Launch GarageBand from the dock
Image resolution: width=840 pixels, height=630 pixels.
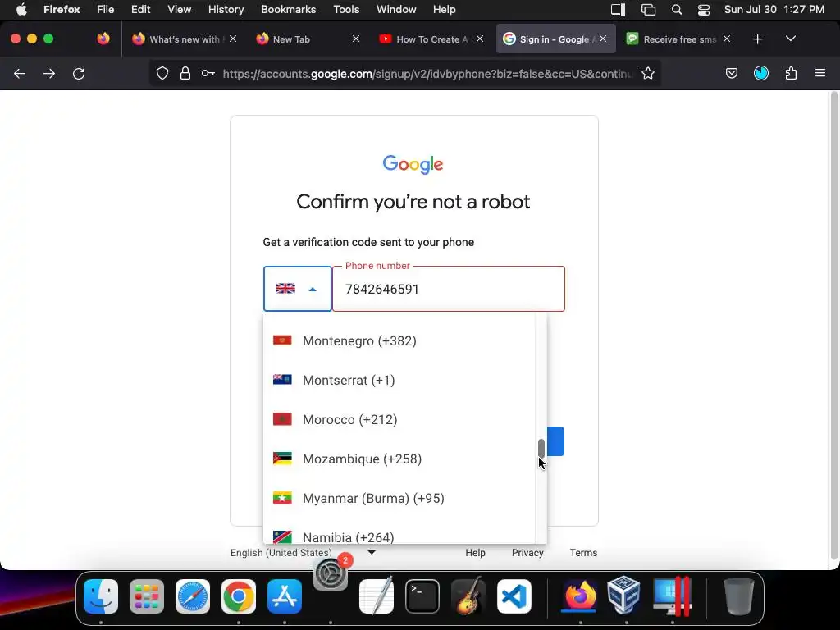(x=468, y=596)
